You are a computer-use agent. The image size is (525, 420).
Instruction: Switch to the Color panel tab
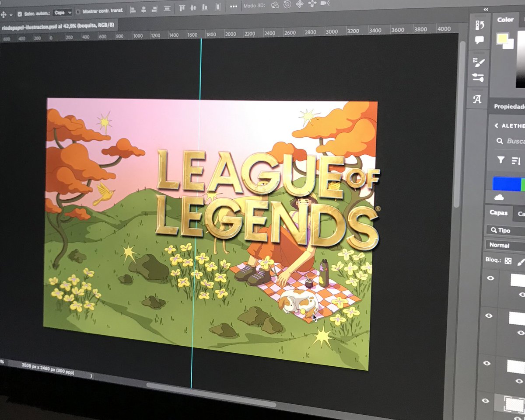pos(505,20)
